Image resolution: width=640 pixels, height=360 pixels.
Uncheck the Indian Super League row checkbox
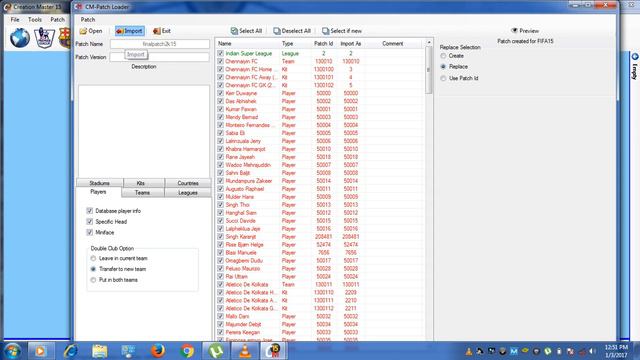coord(220,53)
